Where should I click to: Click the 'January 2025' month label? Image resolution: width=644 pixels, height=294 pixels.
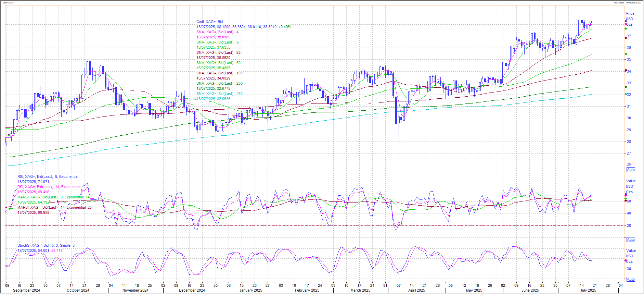click(251, 290)
